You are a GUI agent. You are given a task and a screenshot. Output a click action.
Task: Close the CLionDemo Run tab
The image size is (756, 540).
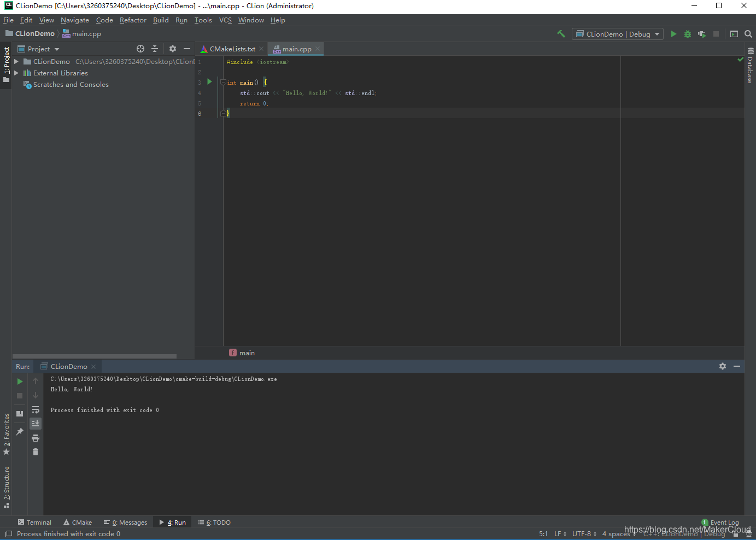pyautogui.click(x=93, y=367)
